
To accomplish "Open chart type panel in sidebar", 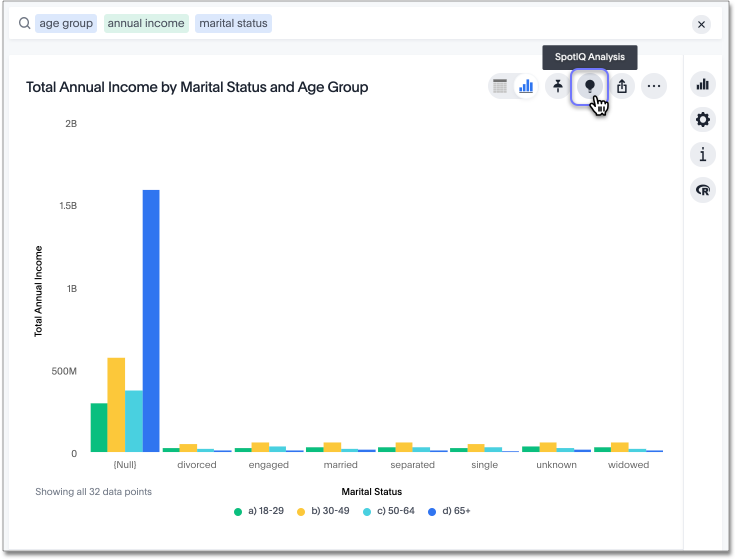I will (703, 85).
